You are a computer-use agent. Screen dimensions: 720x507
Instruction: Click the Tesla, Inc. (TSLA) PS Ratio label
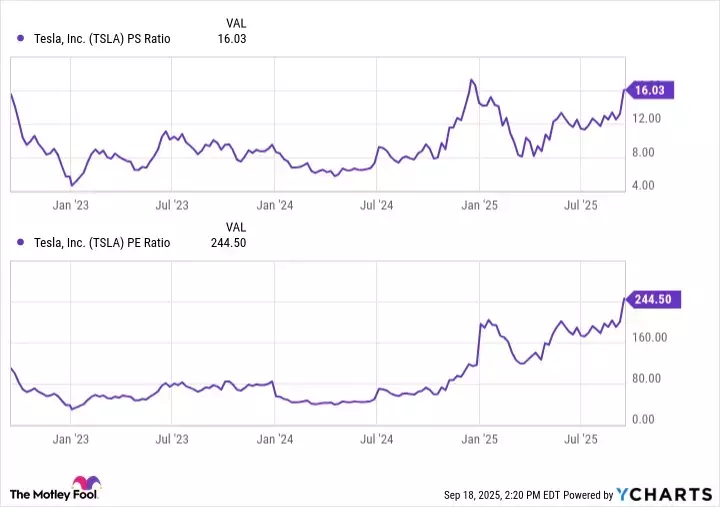click(x=102, y=39)
